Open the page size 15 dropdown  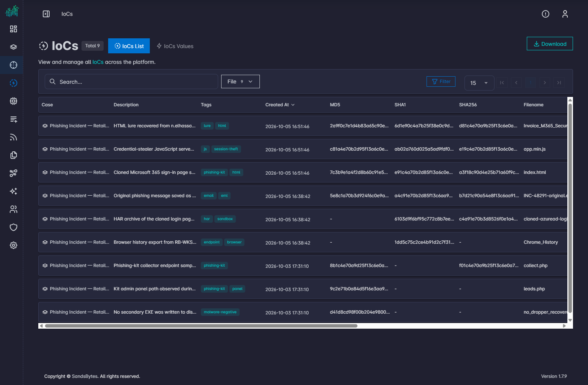pos(479,83)
